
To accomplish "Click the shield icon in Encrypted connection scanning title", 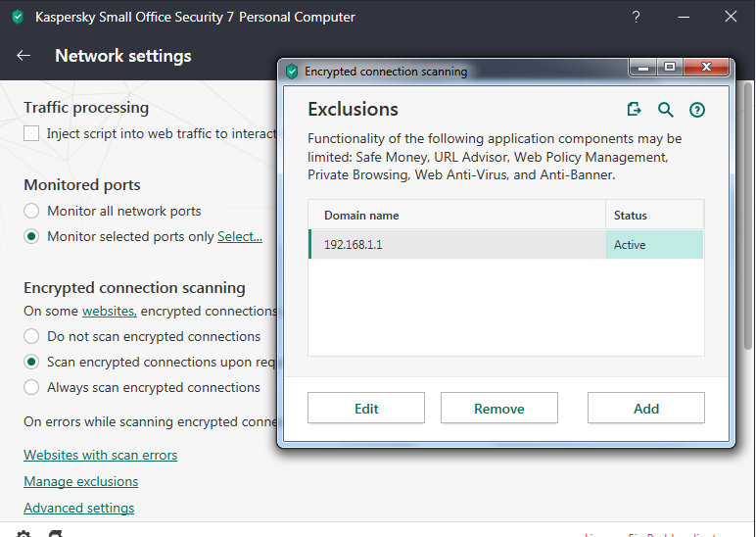I will pyautogui.click(x=292, y=72).
